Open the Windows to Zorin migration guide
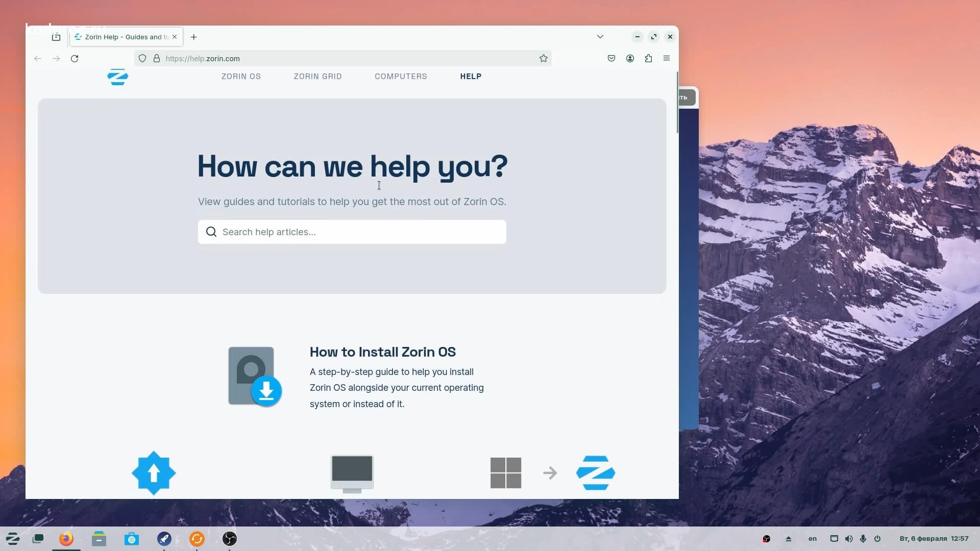The width and height of the screenshot is (980, 551). (552, 473)
